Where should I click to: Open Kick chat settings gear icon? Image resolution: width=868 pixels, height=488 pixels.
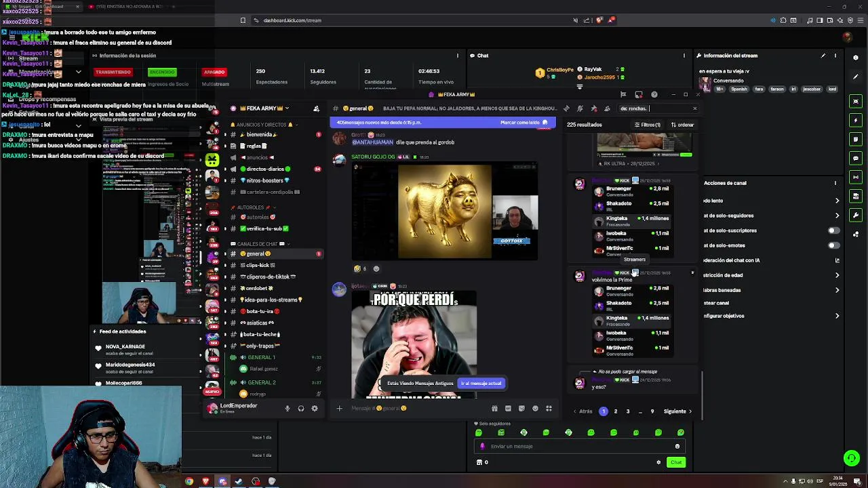(x=658, y=462)
